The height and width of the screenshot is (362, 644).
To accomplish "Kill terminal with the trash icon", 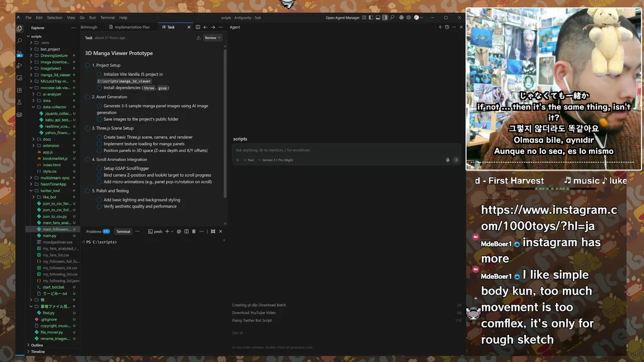I will tap(194, 231).
